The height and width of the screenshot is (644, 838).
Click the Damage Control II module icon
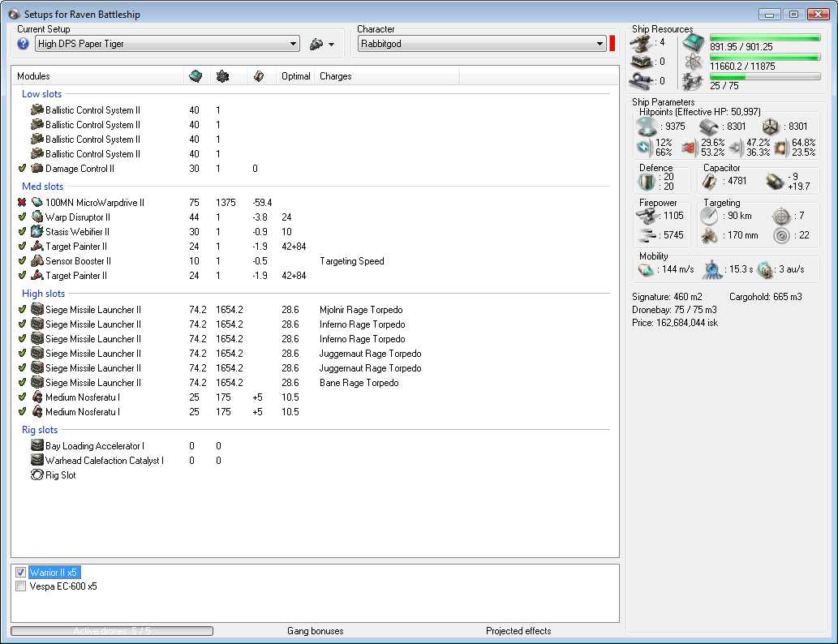(37, 169)
